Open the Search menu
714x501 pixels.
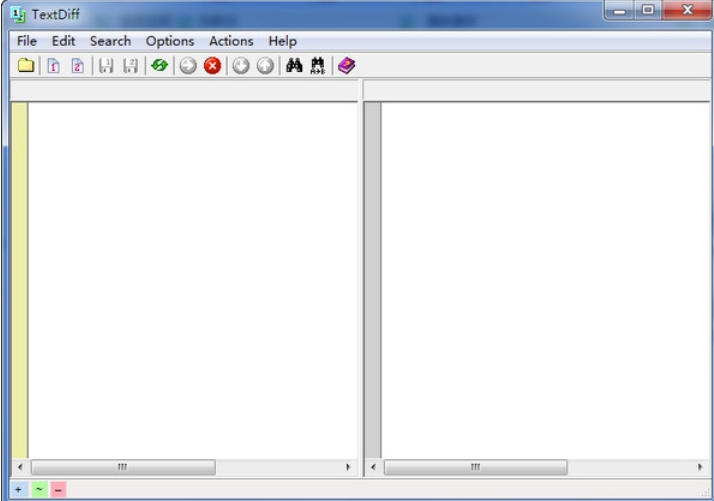pyautogui.click(x=110, y=41)
